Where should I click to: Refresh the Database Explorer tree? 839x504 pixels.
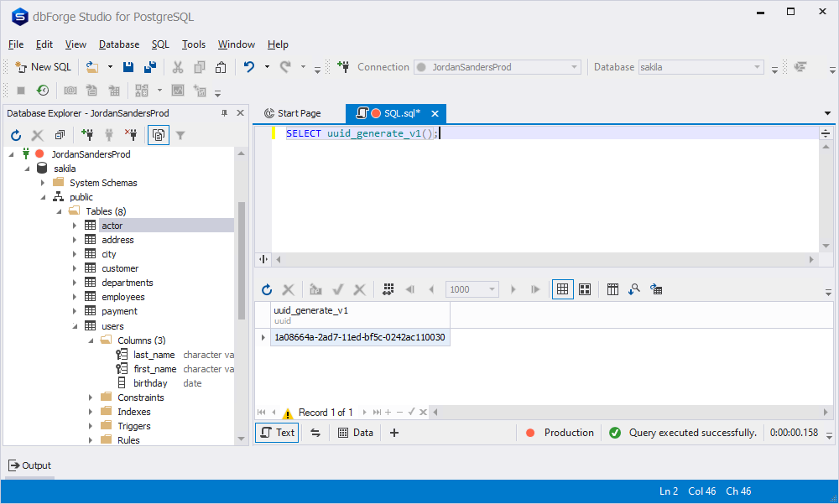(16, 135)
